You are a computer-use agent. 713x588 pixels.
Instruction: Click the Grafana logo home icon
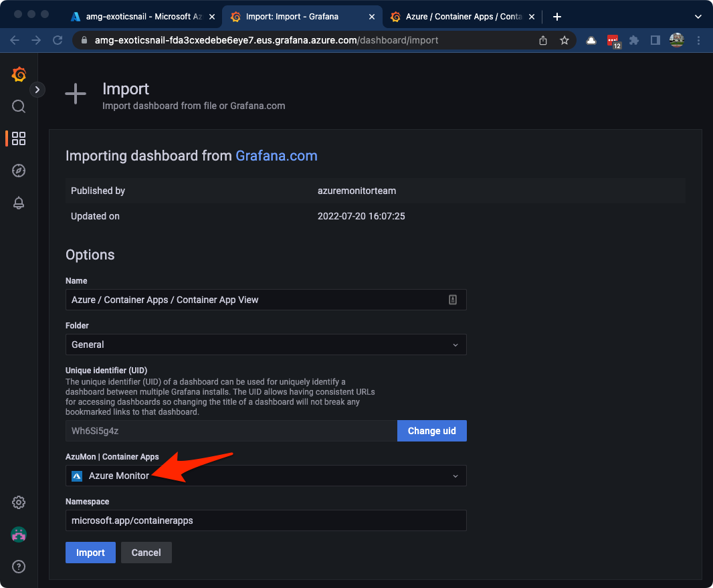pos(19,74)
